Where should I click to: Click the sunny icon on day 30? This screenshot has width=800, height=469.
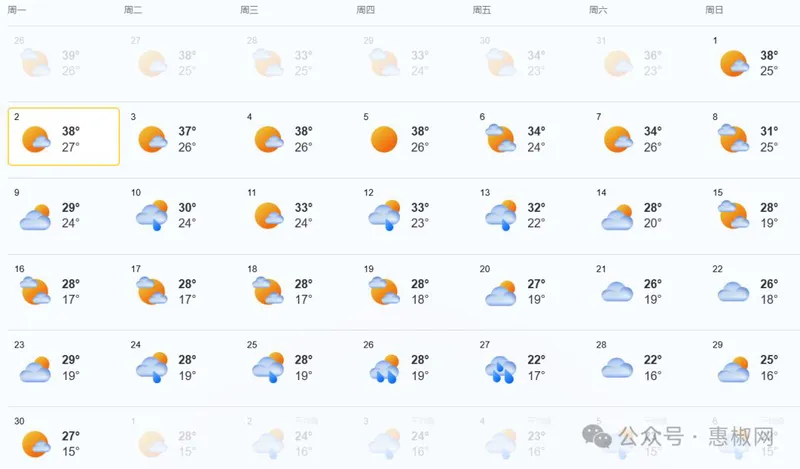(x=36, y=443)
